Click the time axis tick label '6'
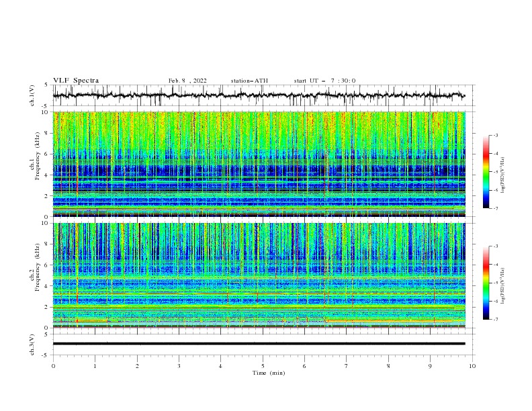This screenshot has width=532, height=411. [x=304, y=366]
